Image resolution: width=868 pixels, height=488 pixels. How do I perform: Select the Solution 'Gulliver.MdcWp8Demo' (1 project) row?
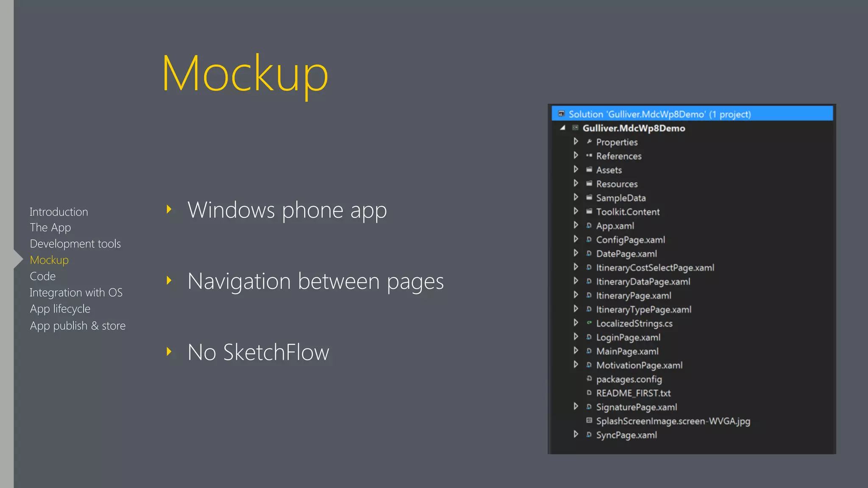(692, 114)
